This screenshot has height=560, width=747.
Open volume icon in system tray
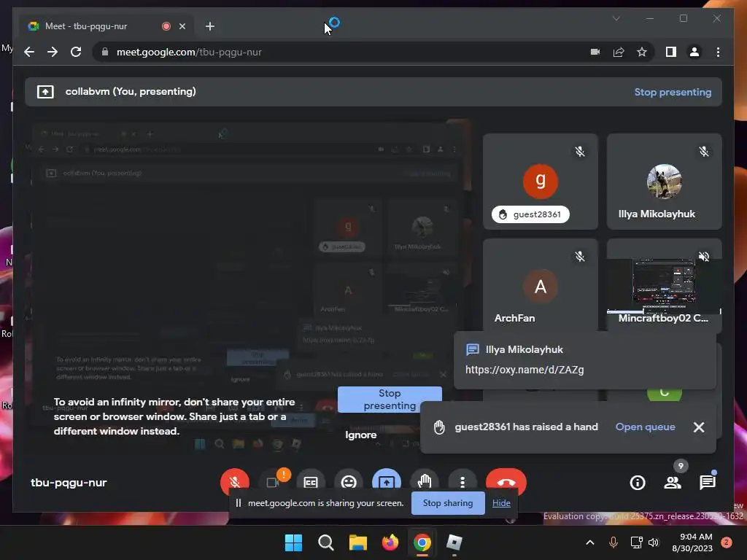654,542
